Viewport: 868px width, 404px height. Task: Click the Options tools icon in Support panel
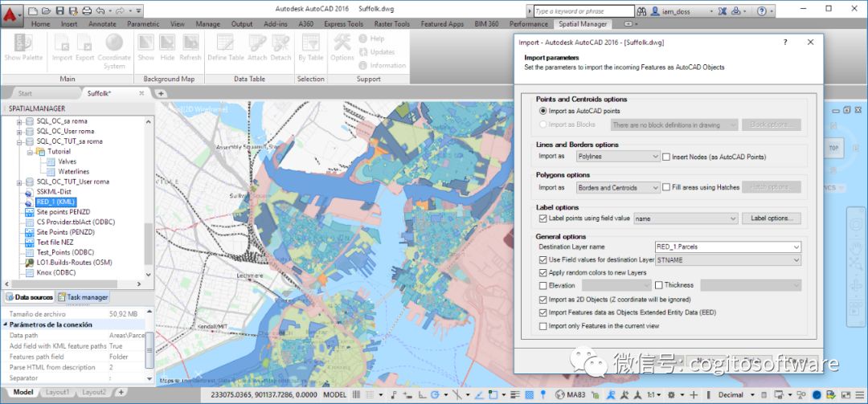pyautogui.click(x=342, y=43)
